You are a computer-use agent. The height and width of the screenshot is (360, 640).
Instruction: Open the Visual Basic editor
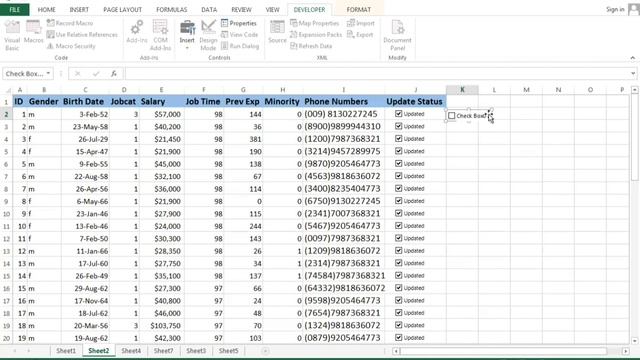pyautogui.click(x=12, y=36)
